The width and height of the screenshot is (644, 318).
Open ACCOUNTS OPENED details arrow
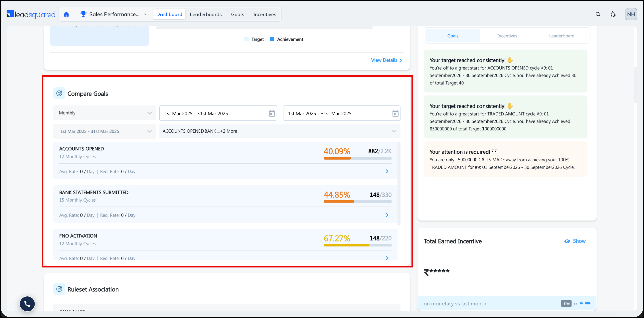pyautogui.click(x=387, y=171)
